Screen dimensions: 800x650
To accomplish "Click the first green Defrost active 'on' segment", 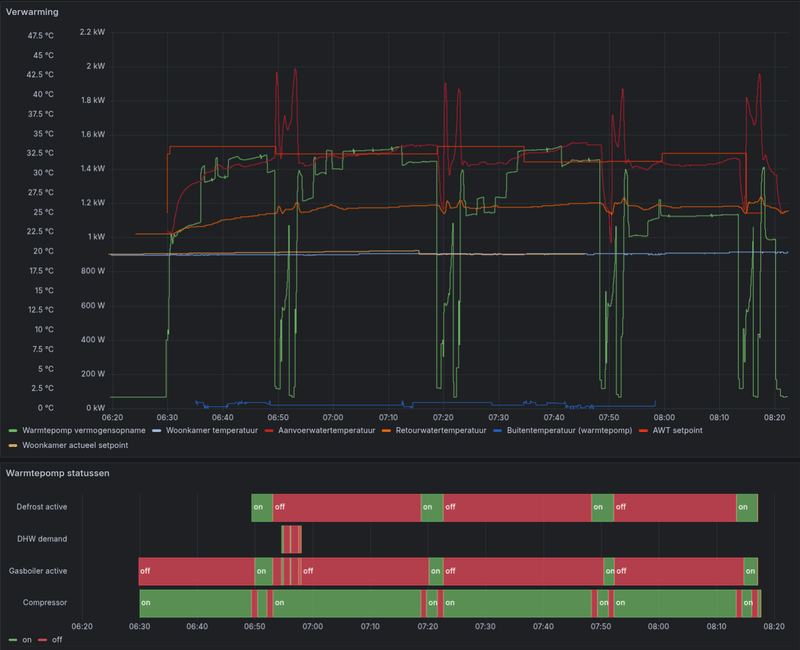I will 262,507.
